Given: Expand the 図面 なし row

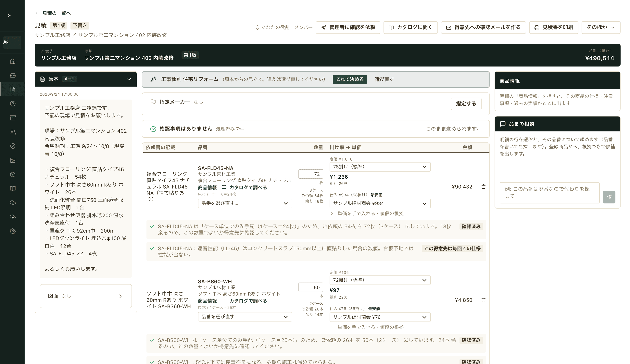Looking at the screenshot, I should pos(85,296).
